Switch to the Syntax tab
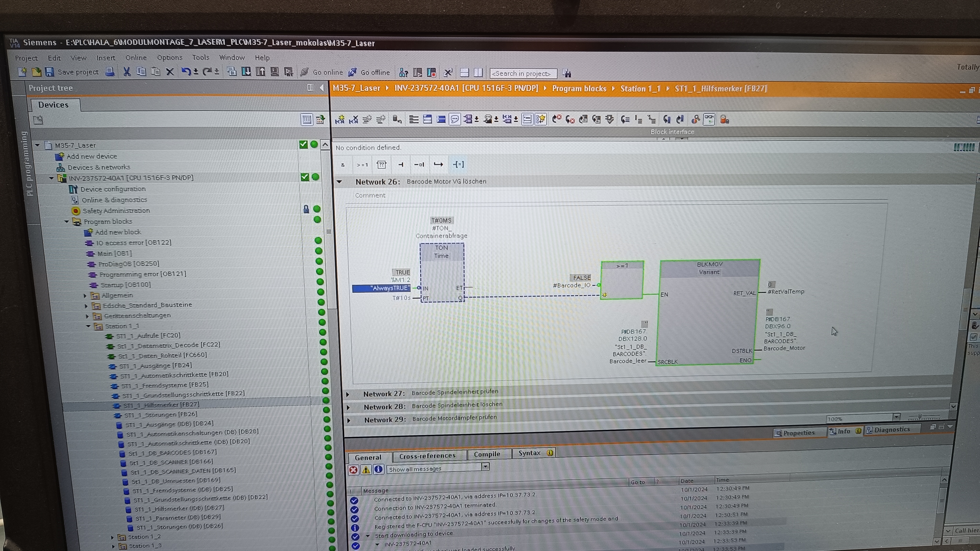The width and height of the screenshot is (980, 551). tap(534, 453)
